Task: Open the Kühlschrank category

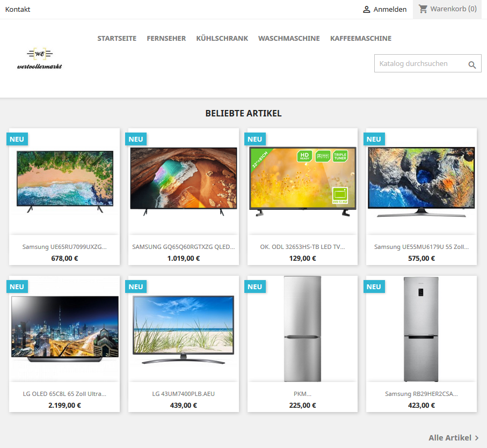Action: 222,39
